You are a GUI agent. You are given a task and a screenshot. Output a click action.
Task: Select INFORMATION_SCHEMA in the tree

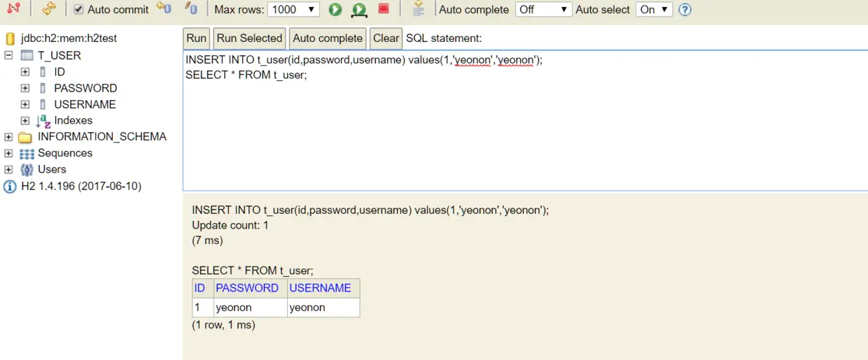pos(102,136)
